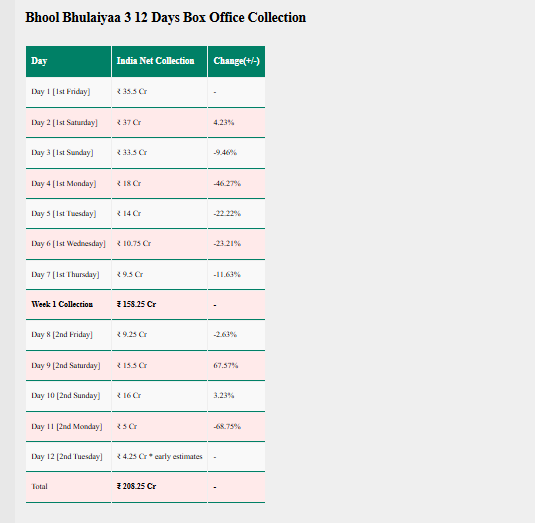Click the ₹ 37 Cr collection cell
Screen dimensions: 535x523
(159, 122)
